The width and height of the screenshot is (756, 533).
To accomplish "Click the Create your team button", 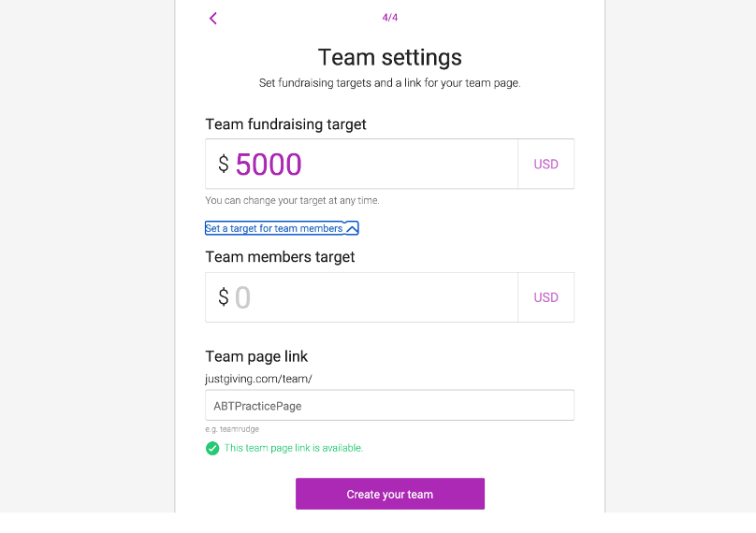I will 389,494.
